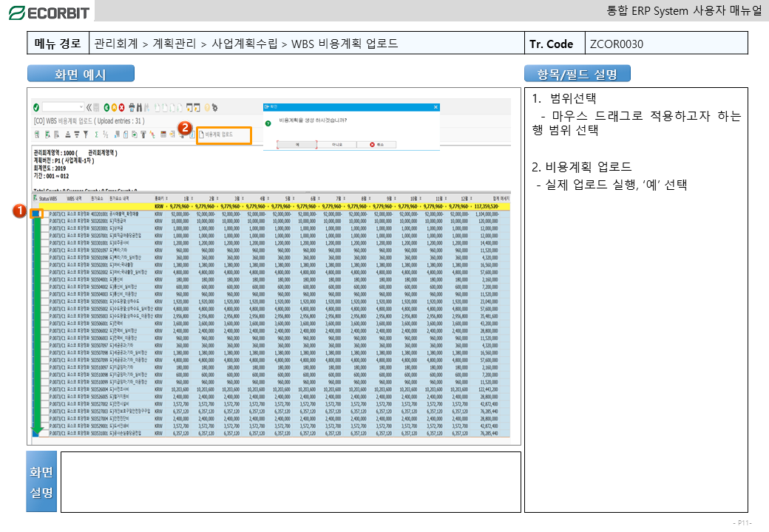Click the Sort Ascending icon
Image resolution: width=769 pixels, height=532 pixels.
point(68,134)
